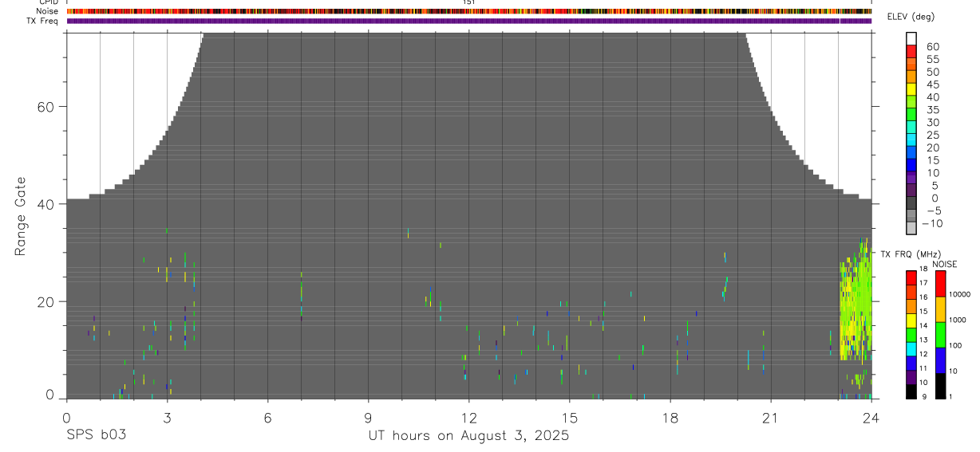Select the black NOISE swatch between 10 and 1

(x=940, y=385)
